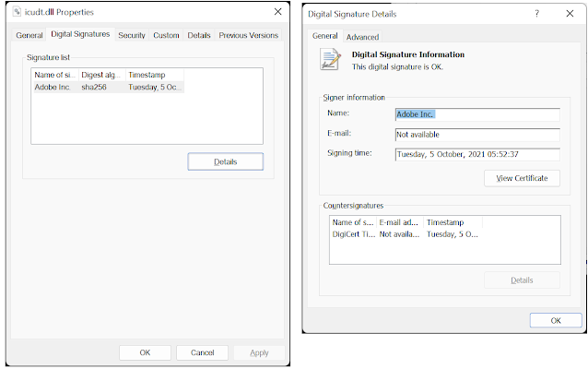Switch to the Advanced tab
This screenshot has width=588, height=369.
pyautogui.click(x=362, y=37)
